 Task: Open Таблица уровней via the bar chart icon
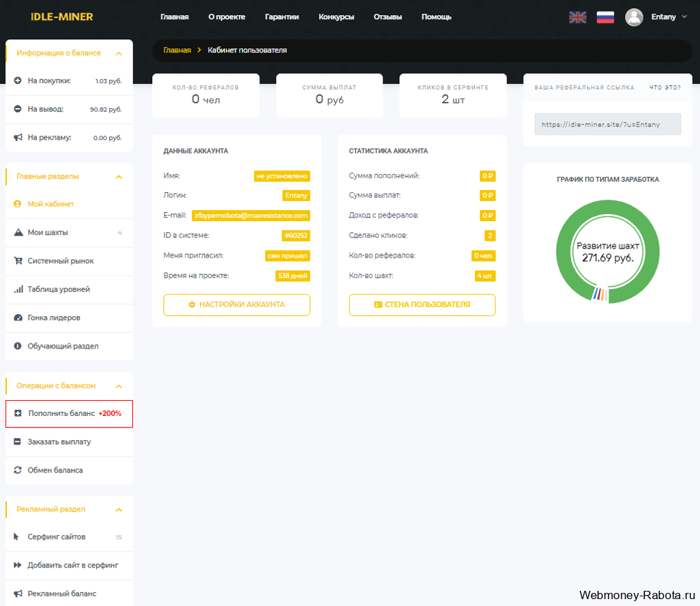pyautogui.click(x=18, y=289)
